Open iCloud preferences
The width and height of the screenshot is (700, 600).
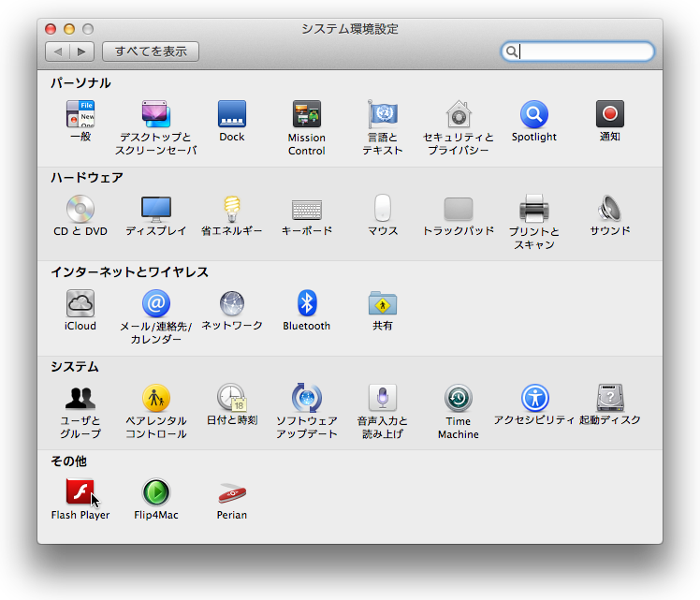pyautogui.click(x=80, y=304)
